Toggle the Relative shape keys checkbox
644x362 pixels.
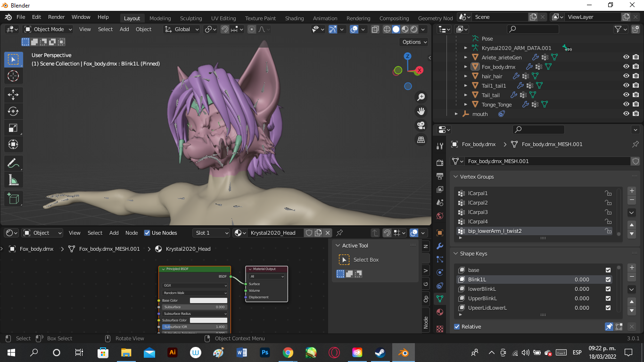[457, 327]
